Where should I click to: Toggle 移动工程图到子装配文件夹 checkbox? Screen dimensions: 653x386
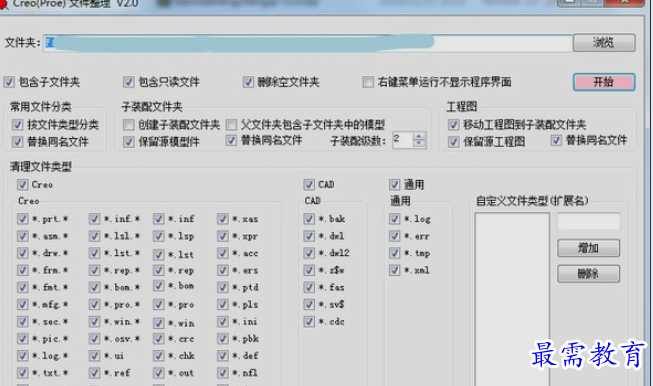coord(454,125)
